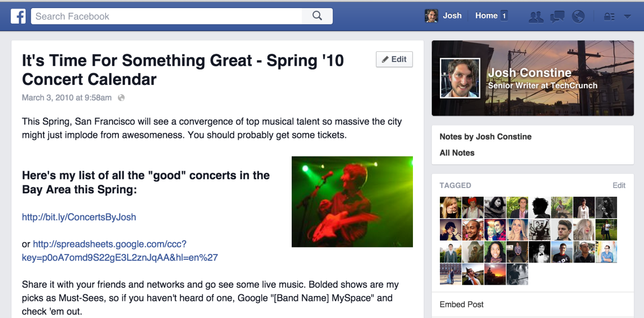
Task: Click the Facebook logo icon
Action: [x=18, y=16]
